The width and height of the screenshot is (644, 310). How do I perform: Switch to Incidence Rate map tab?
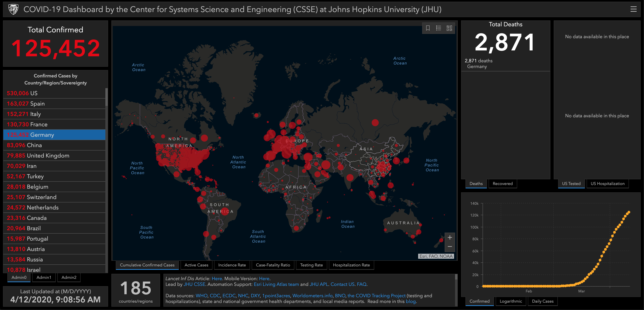232,265
